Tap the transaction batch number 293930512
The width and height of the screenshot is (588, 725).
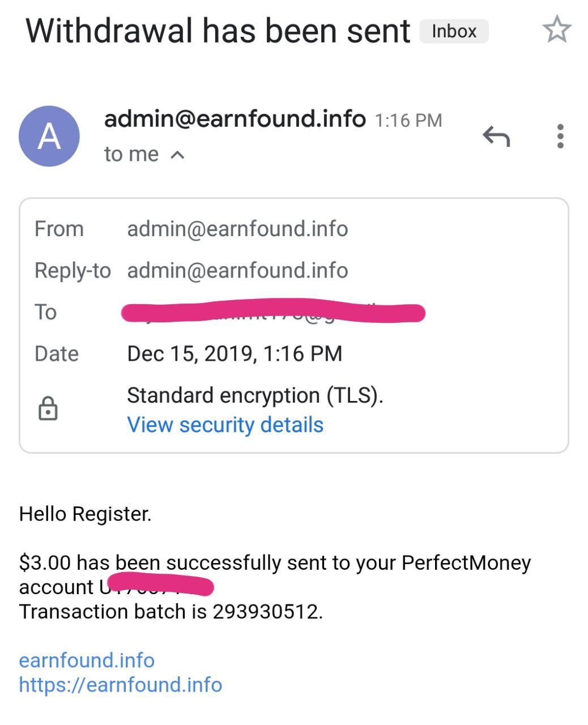point(266,612)
